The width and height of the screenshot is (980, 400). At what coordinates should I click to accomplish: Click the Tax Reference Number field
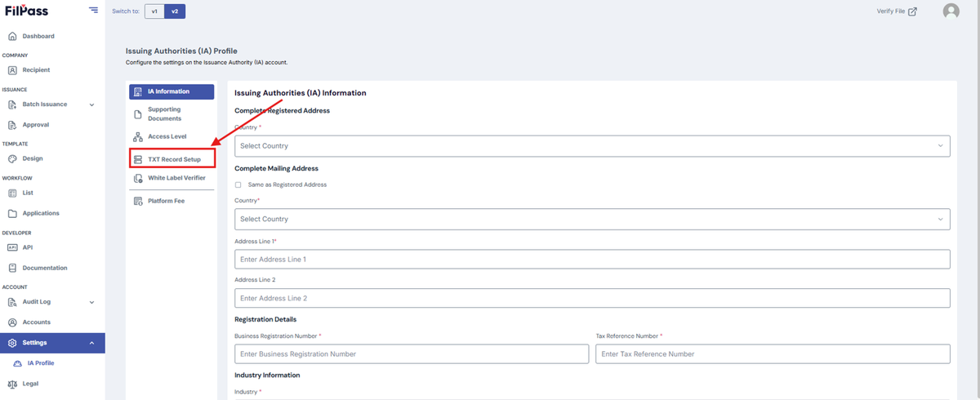coord(773,353)
